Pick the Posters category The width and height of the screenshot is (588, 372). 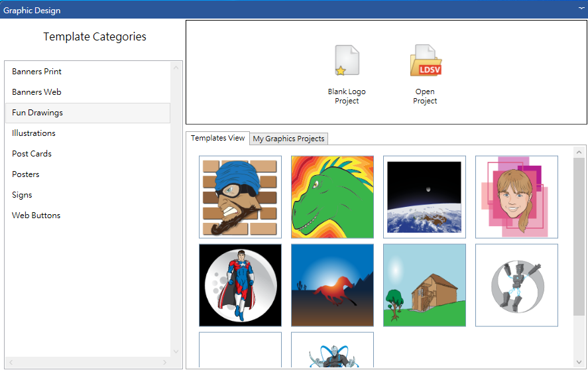[x=88, y=174]
